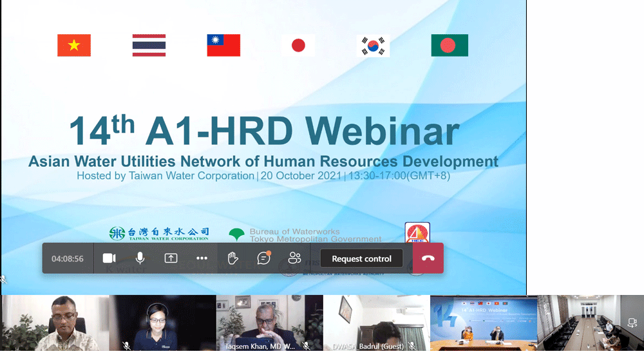The height and width of the screenshot is (351, 644).
Task: Select the Japan flag on the slide
Action: click(299, 45)
